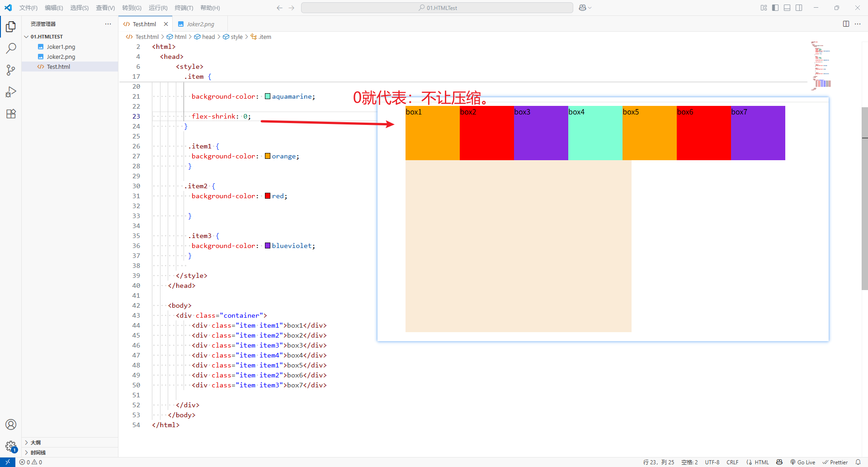The image size is (868, 467).
Task: Toggle the secondary side bar
Action: coord(799,8)
